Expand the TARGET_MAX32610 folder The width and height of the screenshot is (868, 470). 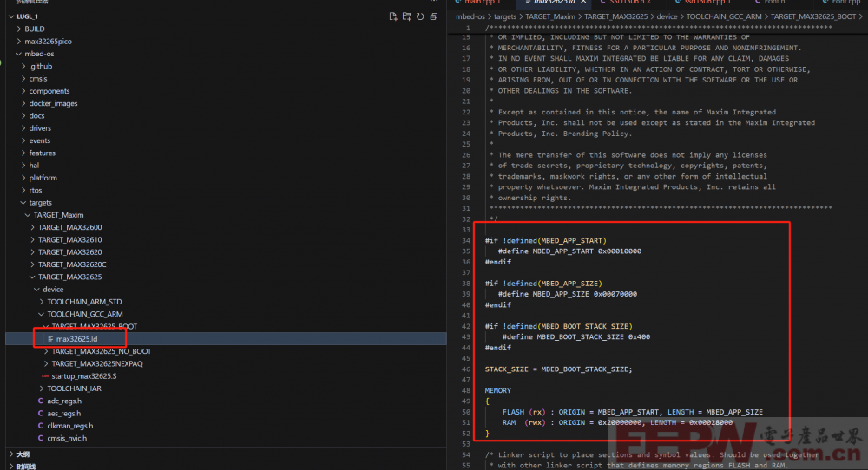pyautogui.click(x=33, y=239)
